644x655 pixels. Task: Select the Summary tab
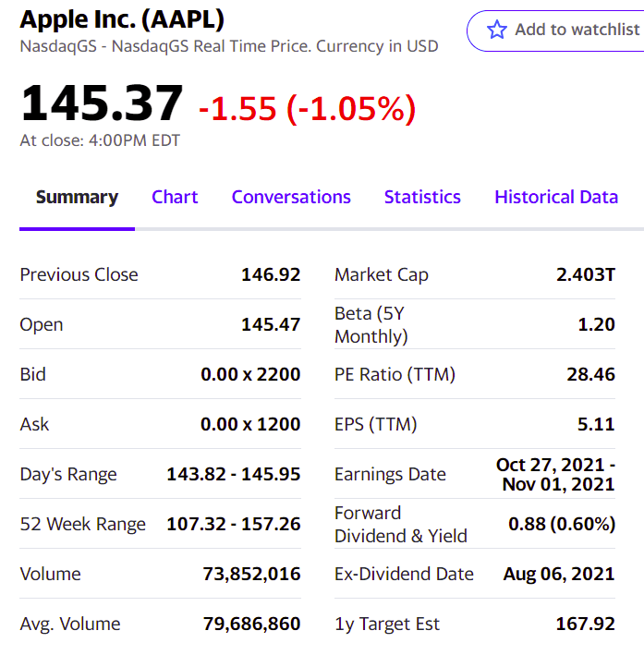[x=77, y=197]
